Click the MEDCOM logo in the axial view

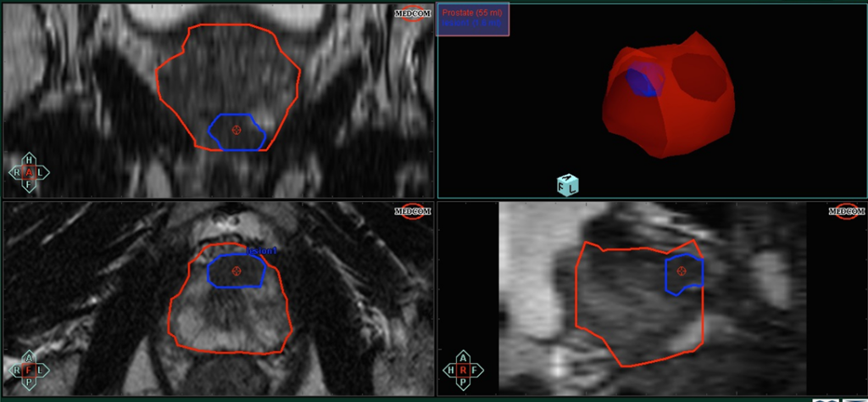(411, 212)
